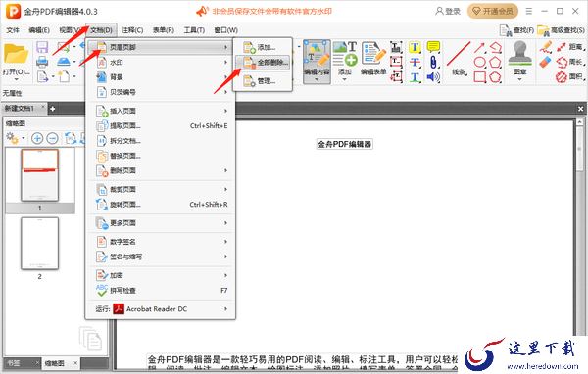Viewport: 588px width, 374px height.
Task: Click the vertical scrollbar up arrow
Action: (x=580, y=122)
